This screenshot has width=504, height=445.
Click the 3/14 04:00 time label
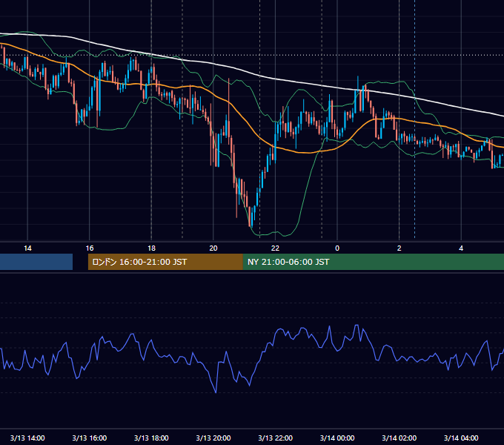click(x=461, y=438)
